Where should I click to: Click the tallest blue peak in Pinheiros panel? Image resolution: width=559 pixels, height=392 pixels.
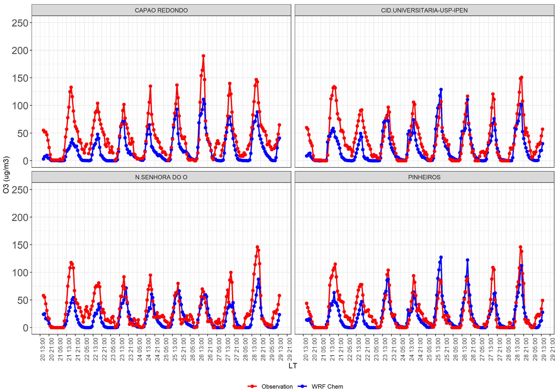441,257
